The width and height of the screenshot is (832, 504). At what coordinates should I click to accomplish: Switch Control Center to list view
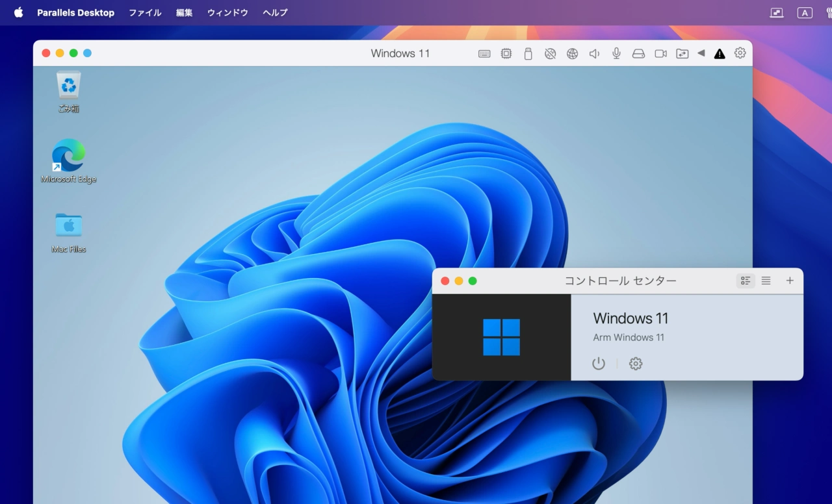(x=766, y=281)
